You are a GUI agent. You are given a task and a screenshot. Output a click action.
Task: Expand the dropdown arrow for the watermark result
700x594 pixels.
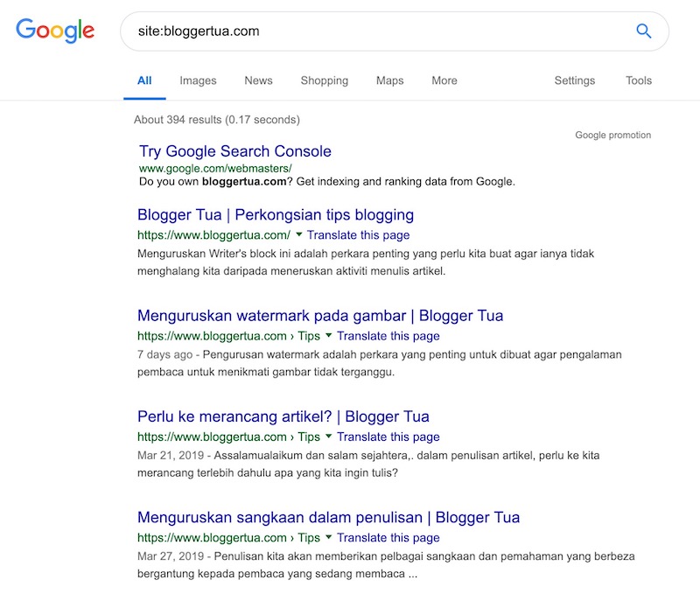click(x=329, y=335)
